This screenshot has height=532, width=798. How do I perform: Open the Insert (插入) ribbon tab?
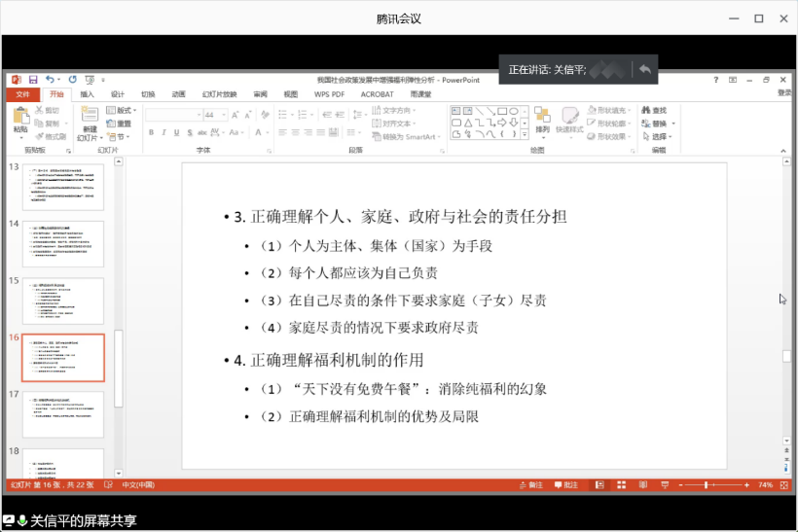88,94
